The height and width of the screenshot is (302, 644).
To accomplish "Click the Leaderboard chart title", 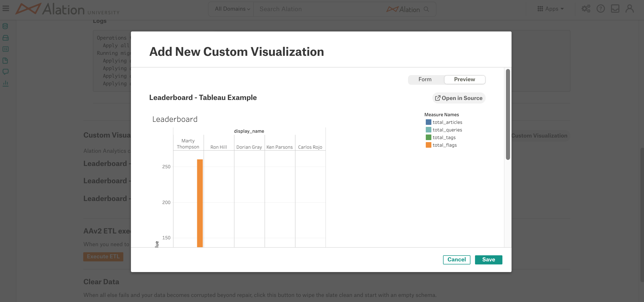I will (175, 119).
